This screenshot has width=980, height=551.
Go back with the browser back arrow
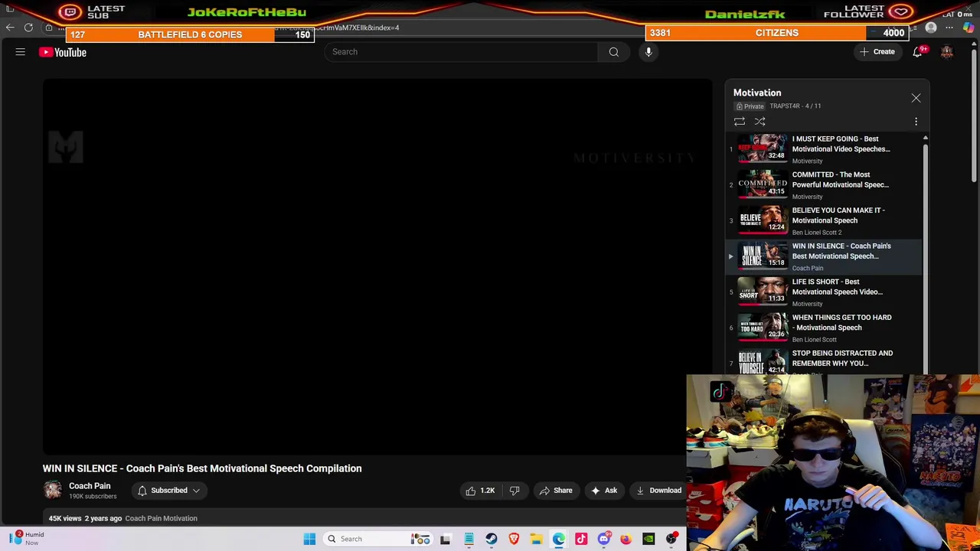pyautogui.click(x=10, y=28)
